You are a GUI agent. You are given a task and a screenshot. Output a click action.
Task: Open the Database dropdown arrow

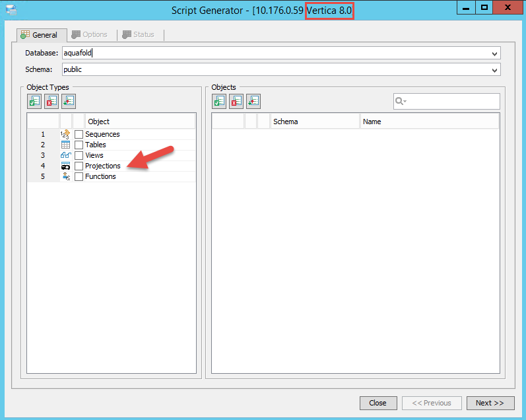[494, 53]
